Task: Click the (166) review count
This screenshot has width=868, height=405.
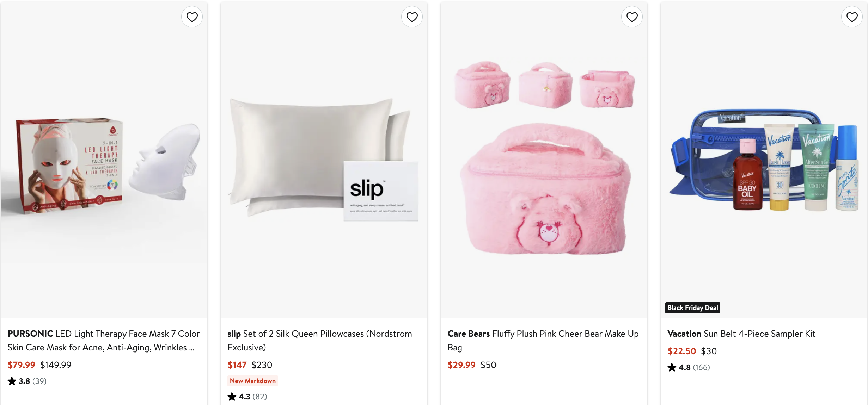Action: tap(701, 367)
